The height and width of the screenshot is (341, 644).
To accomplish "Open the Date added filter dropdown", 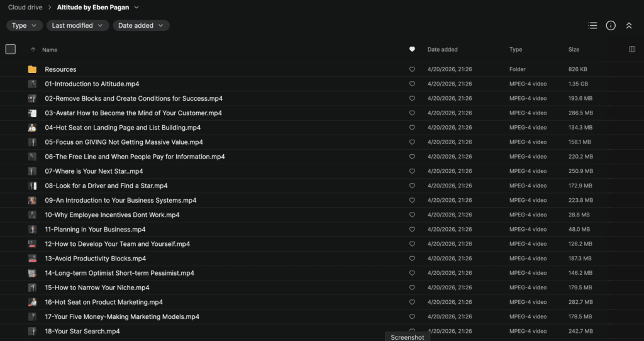I will tap(141, 26).
